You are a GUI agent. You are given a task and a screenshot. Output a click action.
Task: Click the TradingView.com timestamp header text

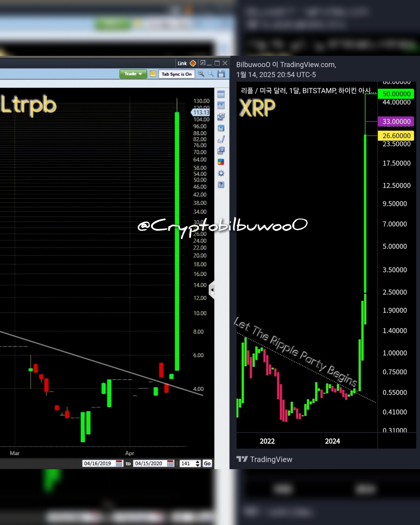click(x=286, y=69)
